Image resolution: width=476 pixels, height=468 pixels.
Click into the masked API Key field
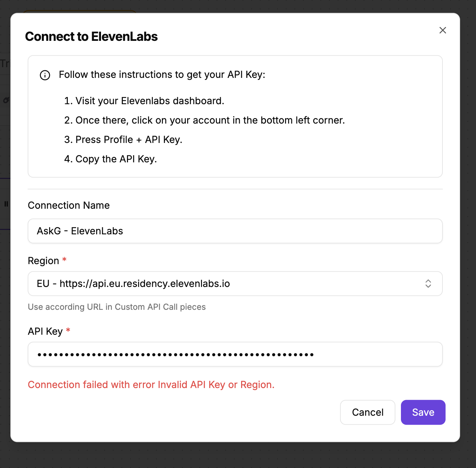click(x=235, y=354)
